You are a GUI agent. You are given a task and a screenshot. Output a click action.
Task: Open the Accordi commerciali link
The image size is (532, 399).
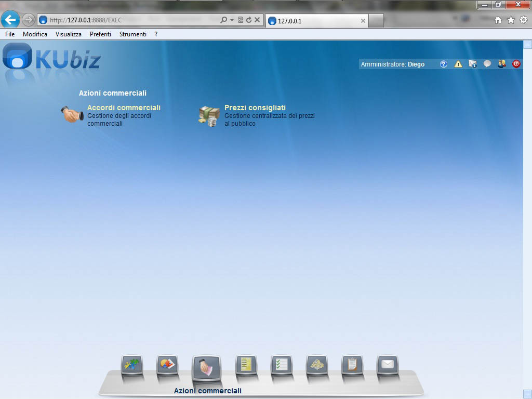(124, 108)
